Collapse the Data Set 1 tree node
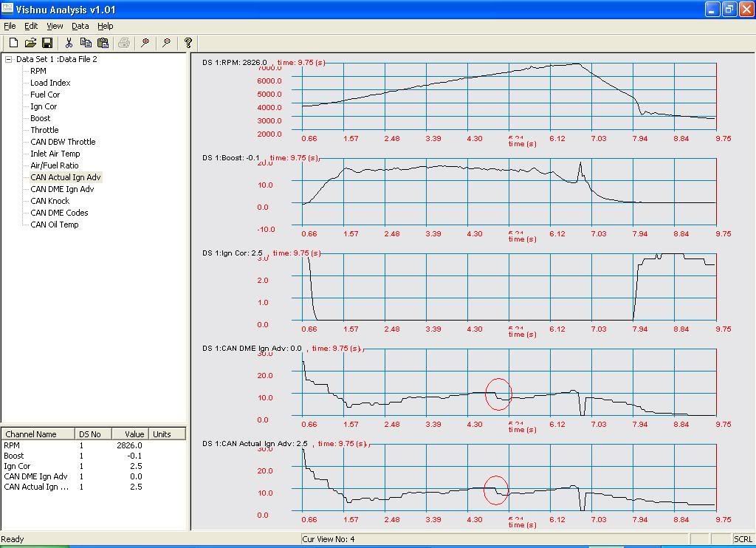The height and width of the screenshot is (548, 756). 8,59
